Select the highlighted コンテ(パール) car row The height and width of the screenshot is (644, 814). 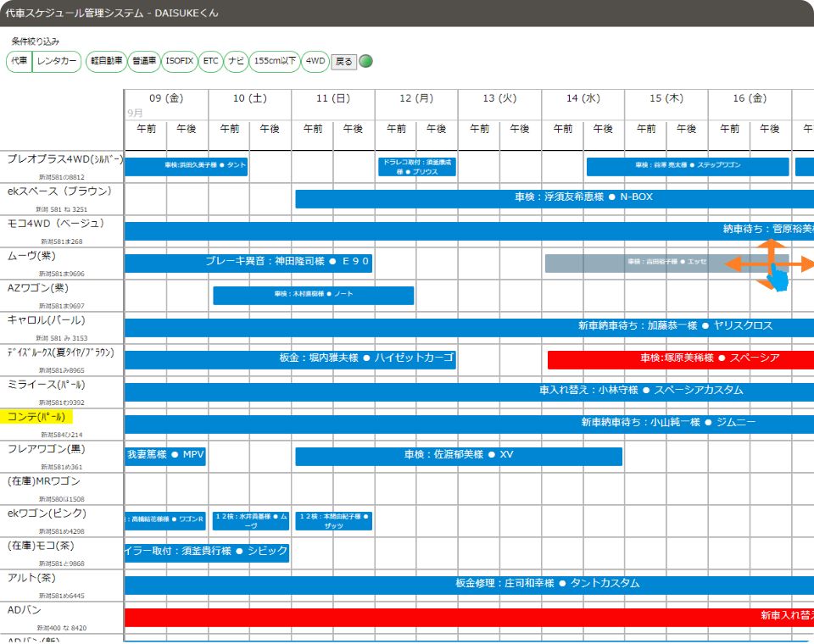click(62, 424)
